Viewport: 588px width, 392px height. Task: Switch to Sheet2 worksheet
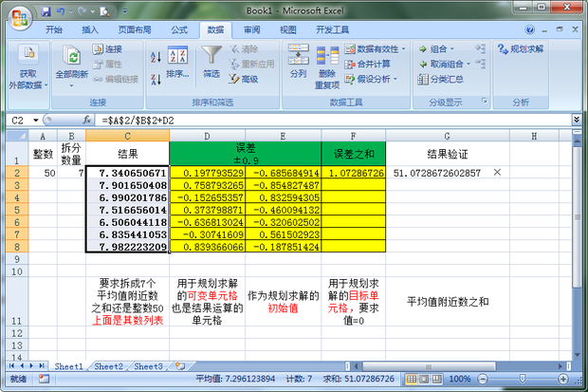(x=108, y=366)
